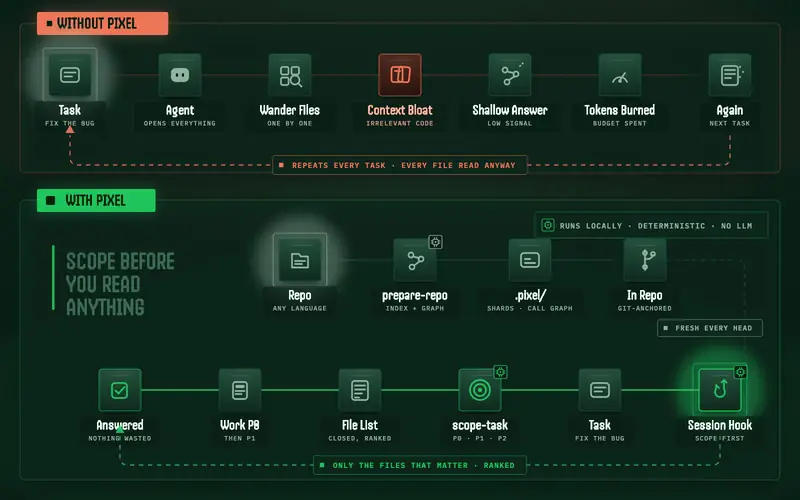Screen dimensions: 800x500
Task: Click the FRESH EVERY HEAD label box
Action: point(710,328)
